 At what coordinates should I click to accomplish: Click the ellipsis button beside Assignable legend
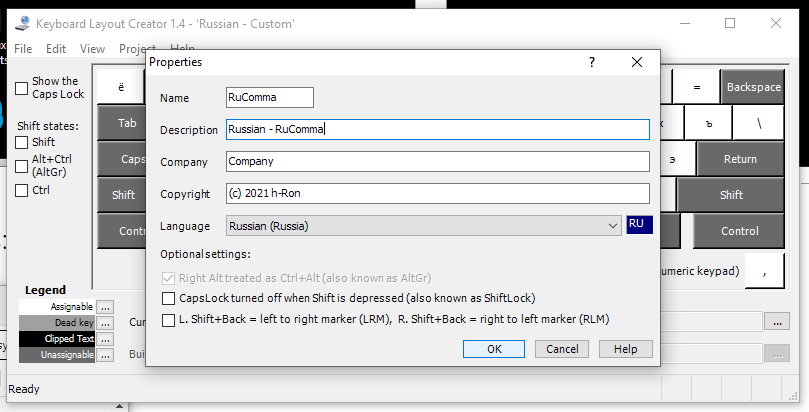[x=105, y=307]
